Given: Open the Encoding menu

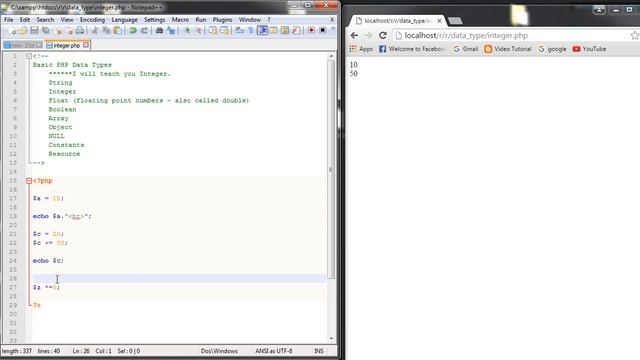Looking at the screenshot, I should [x=92, y=20].
